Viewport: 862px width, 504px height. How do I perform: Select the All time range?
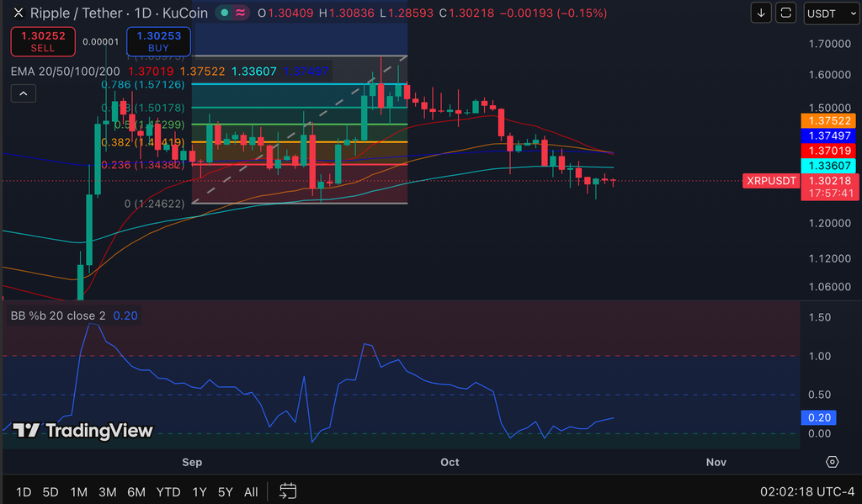(251, 492)
